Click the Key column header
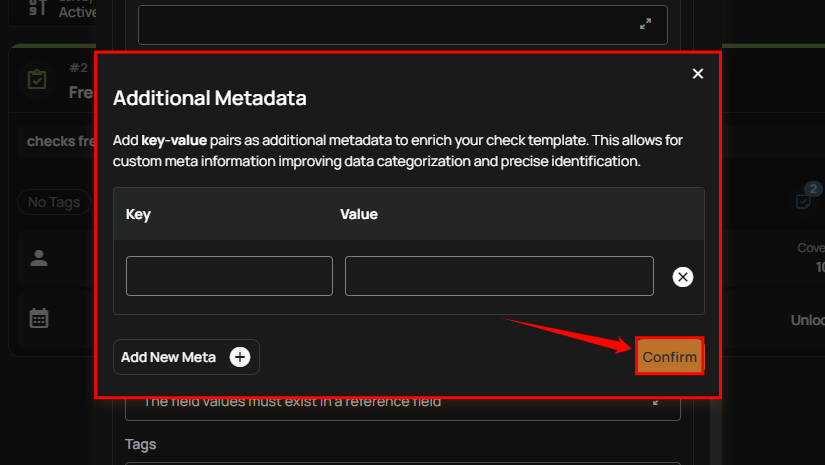Viewport: 825px width, 465px height. [x=138, y=214]
